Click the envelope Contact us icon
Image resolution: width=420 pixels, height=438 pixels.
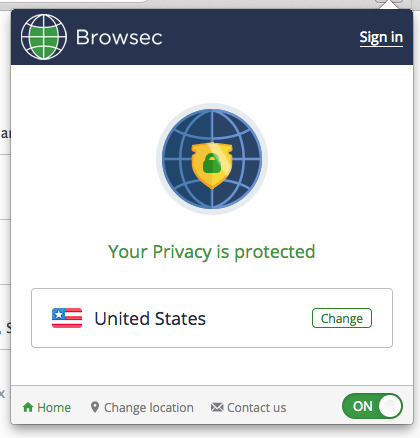(x=217, y=407)
